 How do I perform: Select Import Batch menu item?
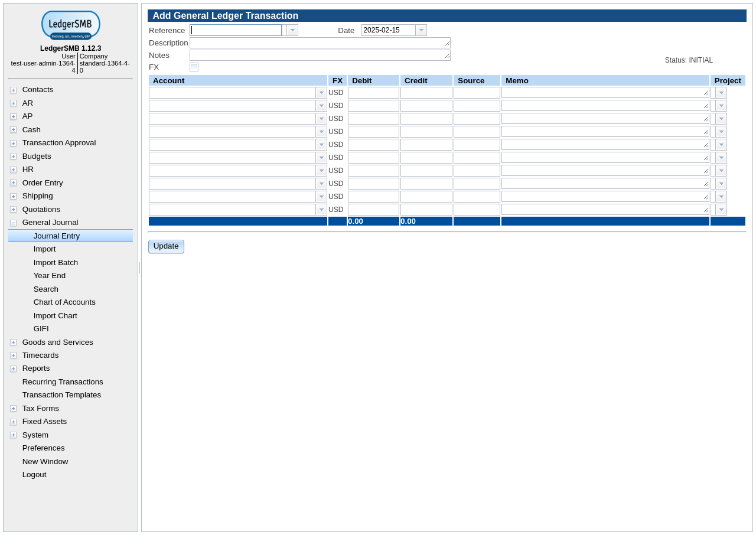click(x=56, y=263)
